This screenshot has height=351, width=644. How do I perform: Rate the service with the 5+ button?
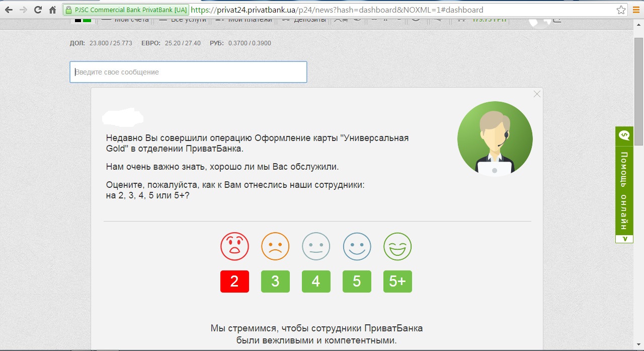click(397, 281)
